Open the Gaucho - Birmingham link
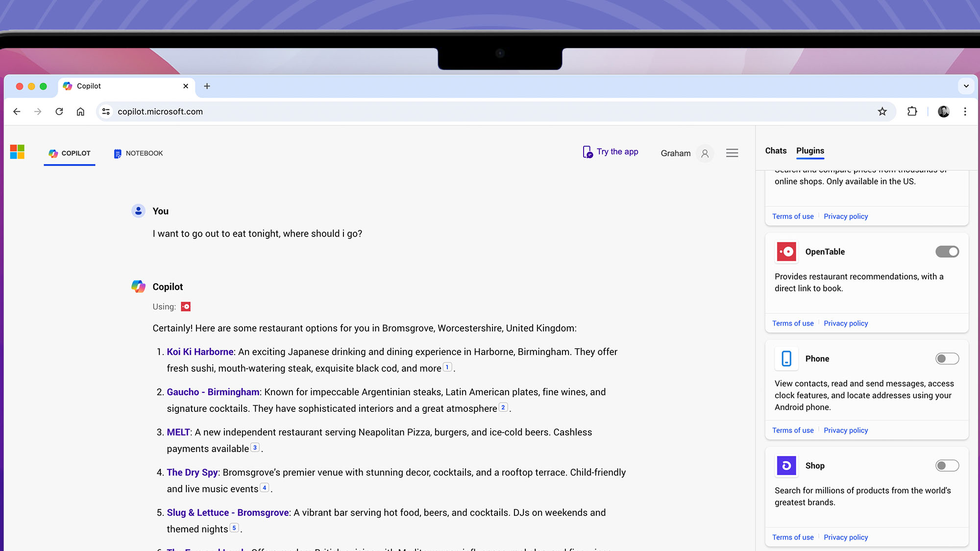The width and height of the screenshot is (980, 551). (x=213, y=392)
